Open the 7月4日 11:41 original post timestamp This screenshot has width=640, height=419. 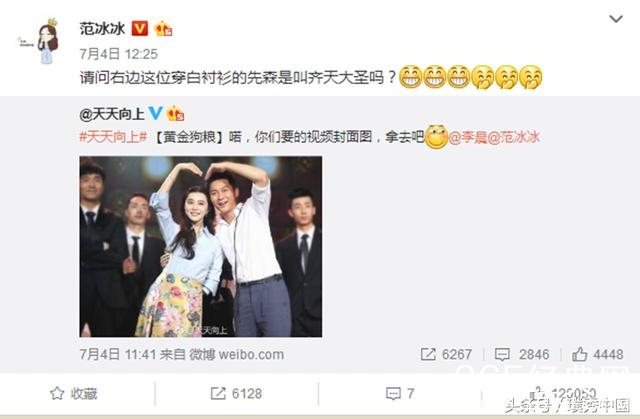pos(117,354)
